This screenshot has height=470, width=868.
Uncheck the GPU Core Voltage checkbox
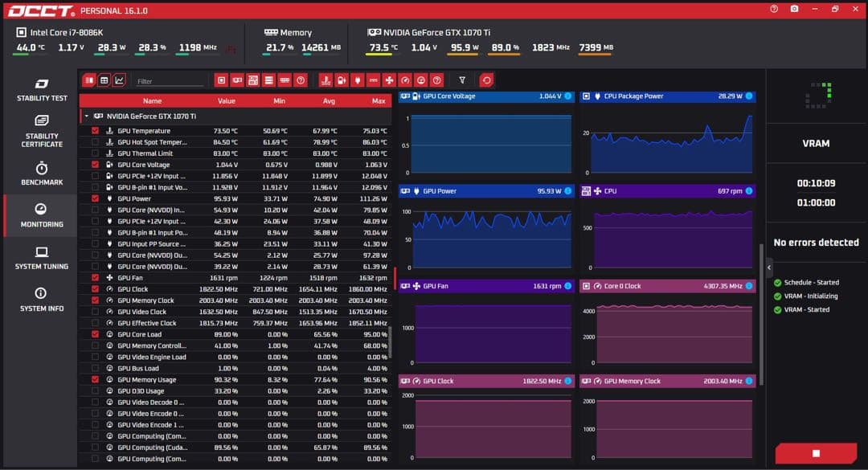(x=95, y=165)
